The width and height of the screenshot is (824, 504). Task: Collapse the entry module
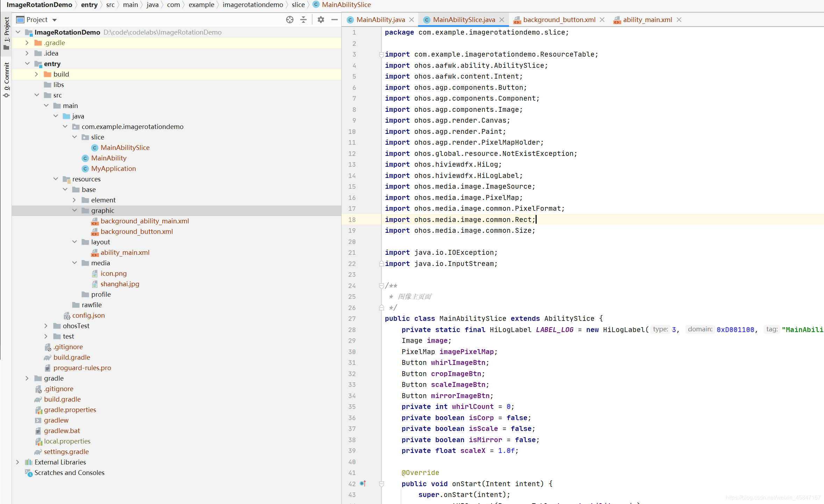coord(27,64)
